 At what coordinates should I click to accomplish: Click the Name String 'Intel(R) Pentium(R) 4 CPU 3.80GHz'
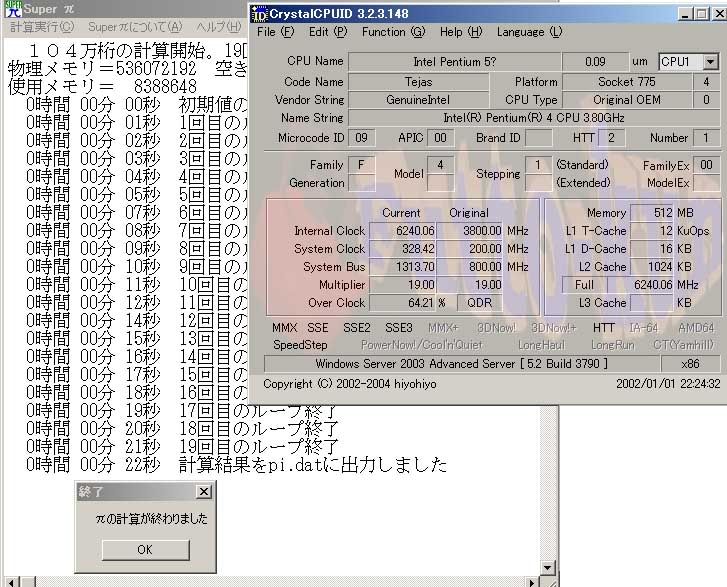534,118
